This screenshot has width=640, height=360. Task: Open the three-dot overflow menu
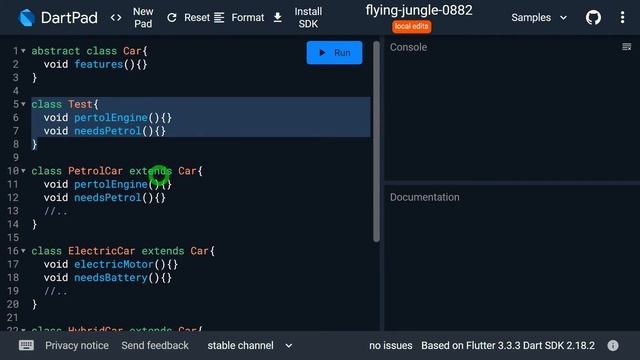click(x=622, y=18)
